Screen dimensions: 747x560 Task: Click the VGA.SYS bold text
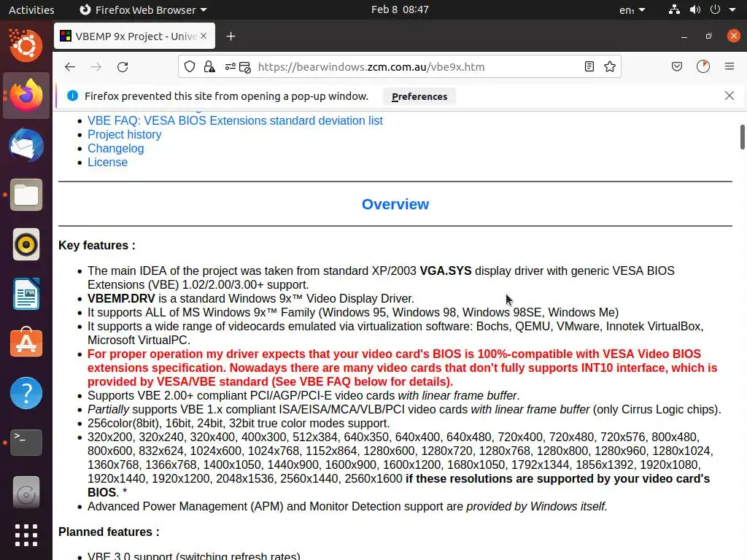coord(446,271)
